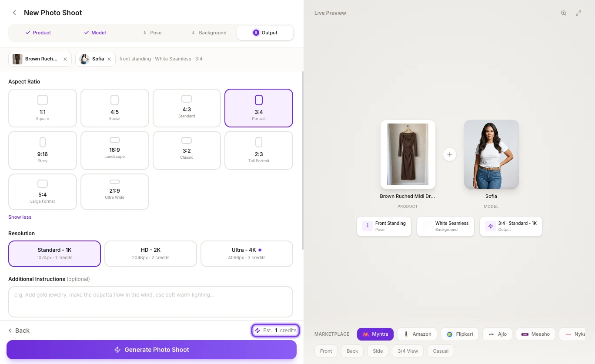Select the Ajio marketplace
This screenshot has height=364, width=595.
[498, 334]
